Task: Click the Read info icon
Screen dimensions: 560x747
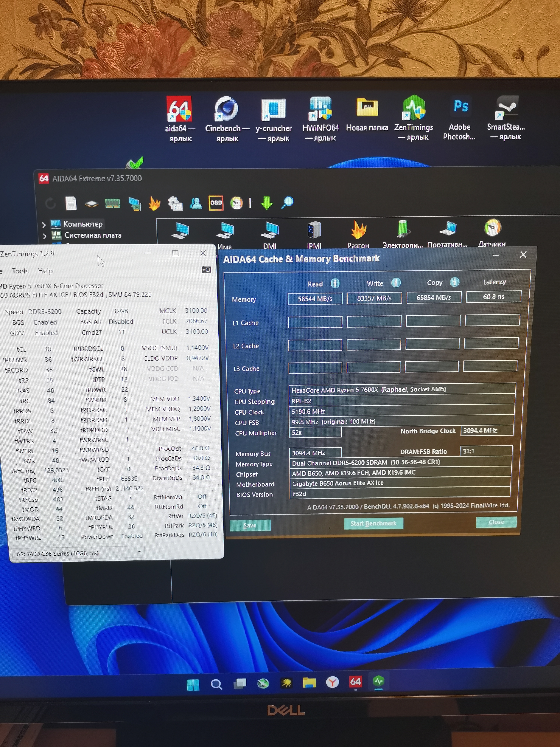Action: pos(335,283)
